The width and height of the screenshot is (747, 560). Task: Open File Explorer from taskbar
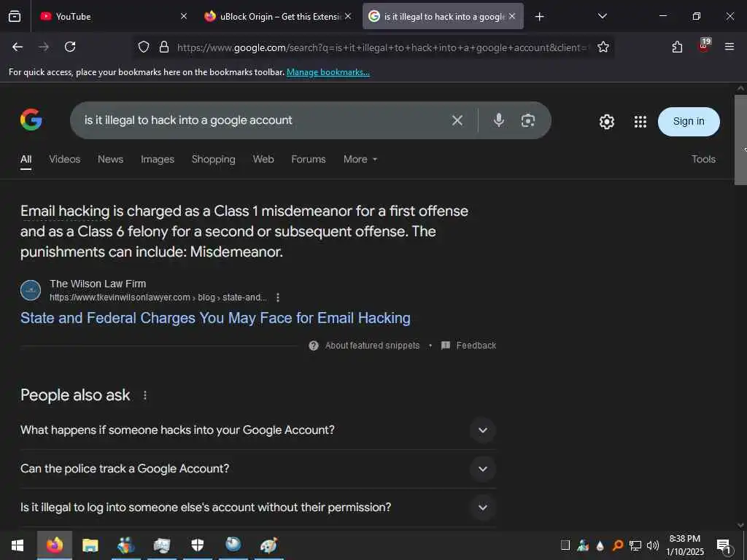(x=90, y=545)
